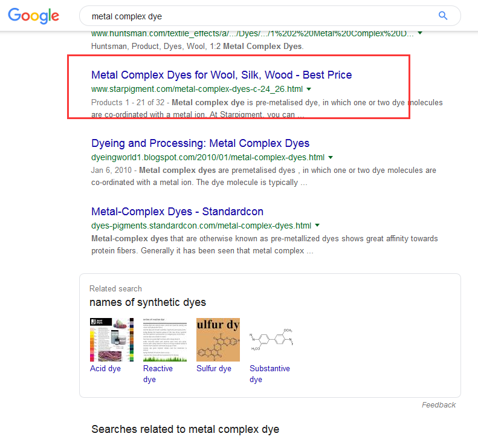Open dropdown arrow next to starpigment.com URL
The width and height of the screenshot is (478, 448).
pyautogui.click(x=309, y=89)
